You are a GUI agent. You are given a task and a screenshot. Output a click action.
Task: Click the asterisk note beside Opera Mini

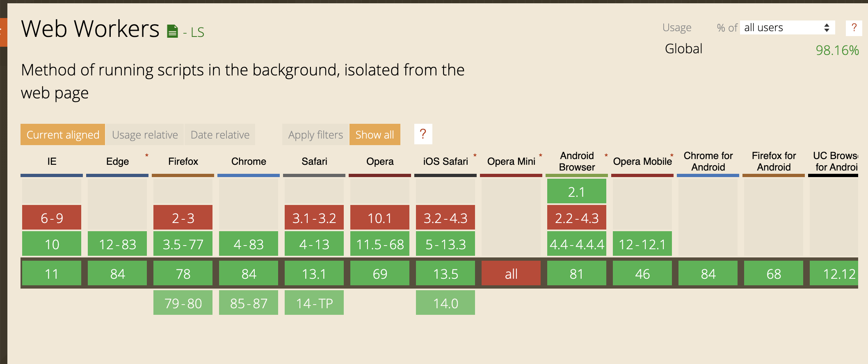(540, 155)
